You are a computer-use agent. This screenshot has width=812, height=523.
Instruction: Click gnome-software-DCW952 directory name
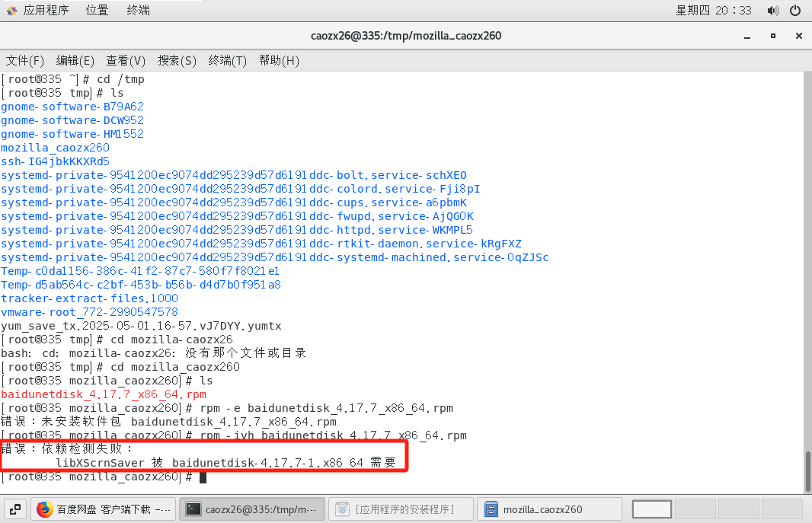(72, 120)
